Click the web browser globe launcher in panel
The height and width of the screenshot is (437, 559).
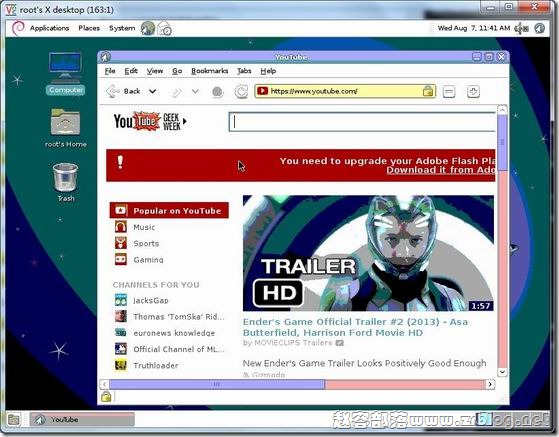148,28
